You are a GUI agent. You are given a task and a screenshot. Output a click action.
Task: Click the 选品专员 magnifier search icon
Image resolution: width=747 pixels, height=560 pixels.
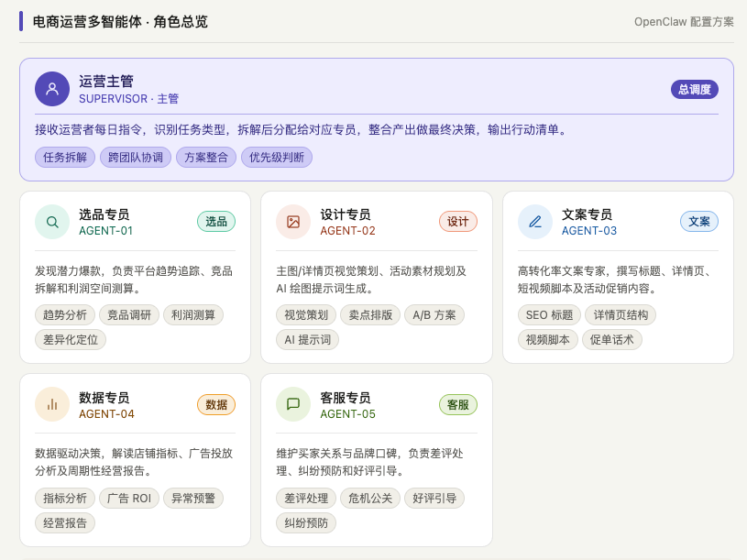pyautogui.click(x=52, y=222)
